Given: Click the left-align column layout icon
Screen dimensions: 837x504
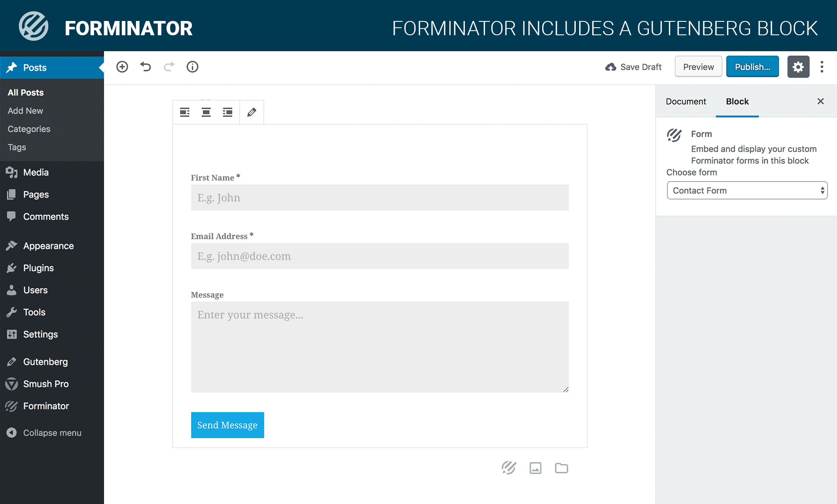Looking at the screenshot, I should tap(184, 112).
